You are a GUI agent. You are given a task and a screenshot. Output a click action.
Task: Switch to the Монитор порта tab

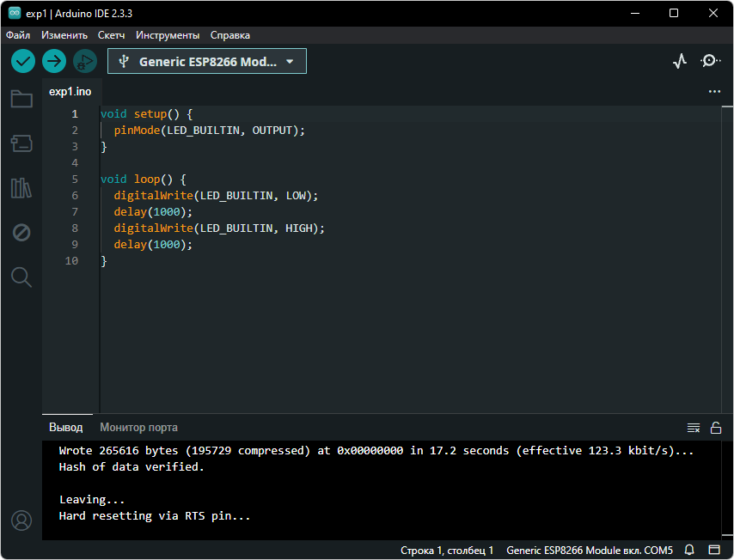click(138, 427)
